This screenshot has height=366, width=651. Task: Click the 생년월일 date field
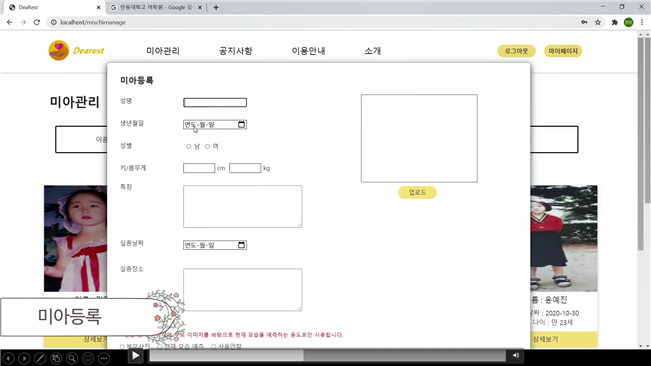tap(215, 124)
